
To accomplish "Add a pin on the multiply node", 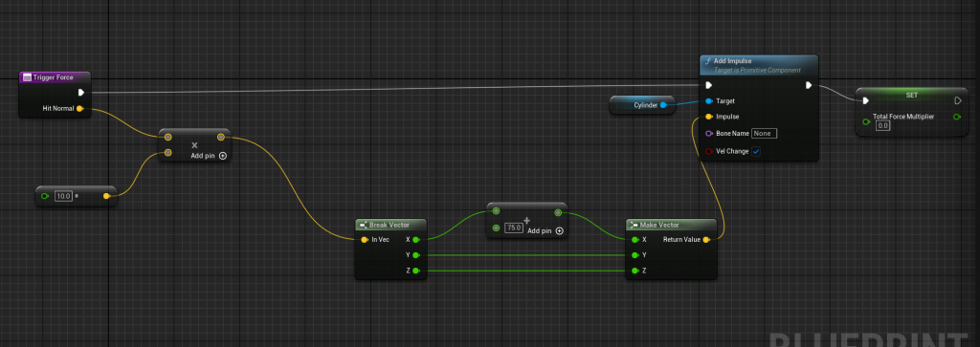I will (209, 156).
